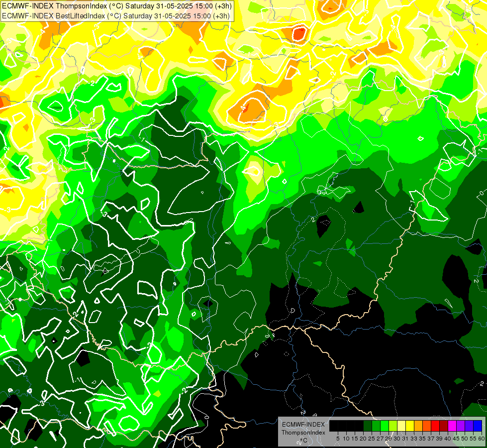
Task: Select the dark green 20–25 legend swatch
Action: [368, 426]
